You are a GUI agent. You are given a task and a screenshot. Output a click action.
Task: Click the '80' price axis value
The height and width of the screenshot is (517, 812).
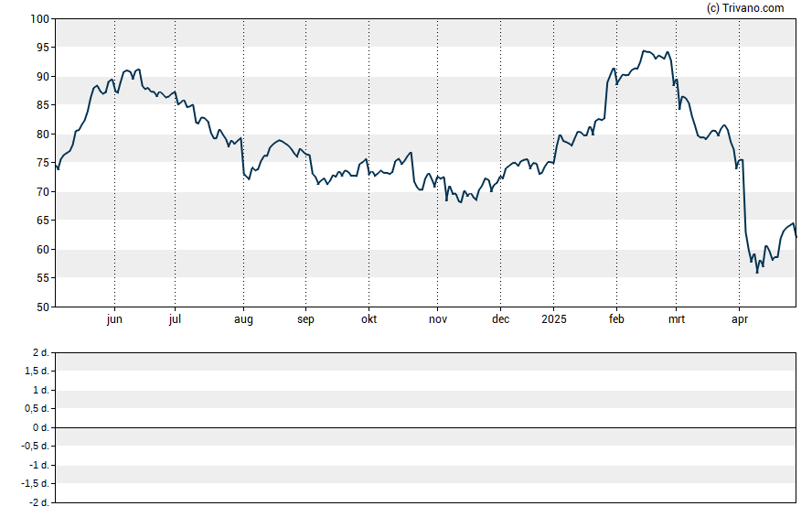pos(43,135)
